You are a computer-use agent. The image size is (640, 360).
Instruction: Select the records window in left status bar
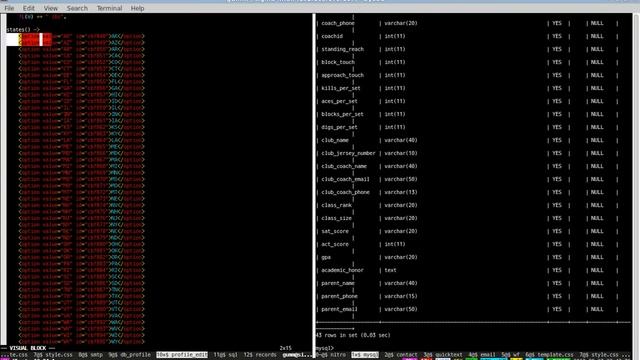point(260,355)
